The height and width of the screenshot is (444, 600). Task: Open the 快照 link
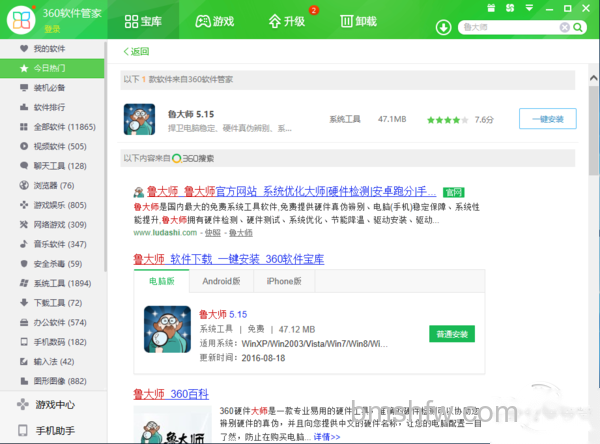tap(213, 233)
